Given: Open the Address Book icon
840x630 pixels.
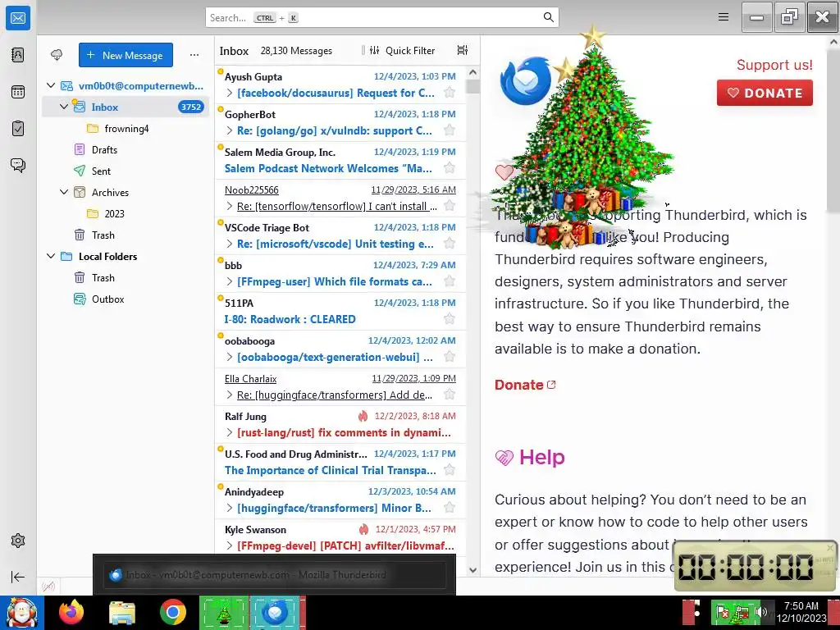Looking at the screenshot, I should click(x=18, y=55).
